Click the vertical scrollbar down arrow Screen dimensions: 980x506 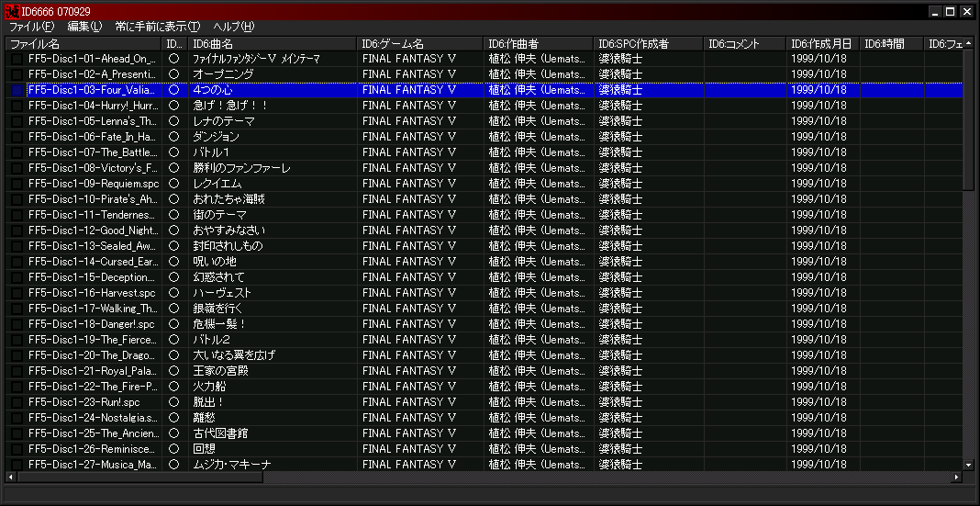point(969,465)
